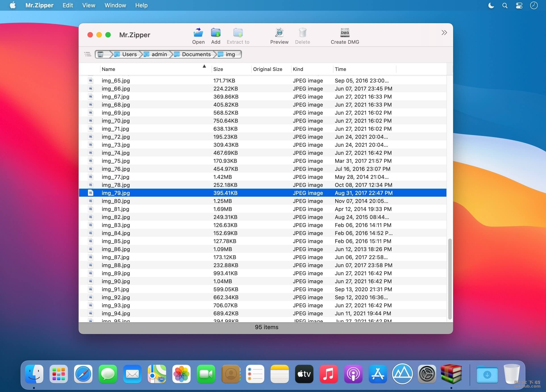This screenshot has height=392, width=546.
Task: Click the clock icon in menu bar
Action: pyautogui.click(x=534, y=5)
